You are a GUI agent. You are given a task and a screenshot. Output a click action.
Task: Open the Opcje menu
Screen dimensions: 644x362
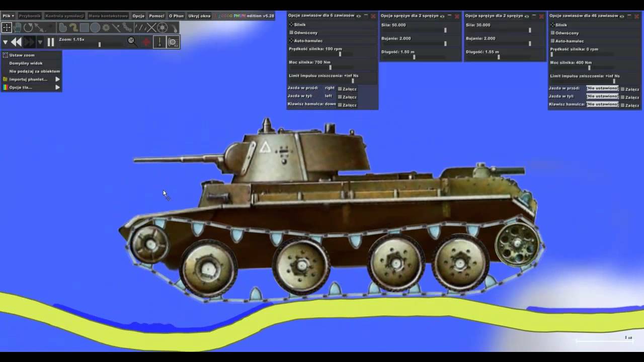138,16
